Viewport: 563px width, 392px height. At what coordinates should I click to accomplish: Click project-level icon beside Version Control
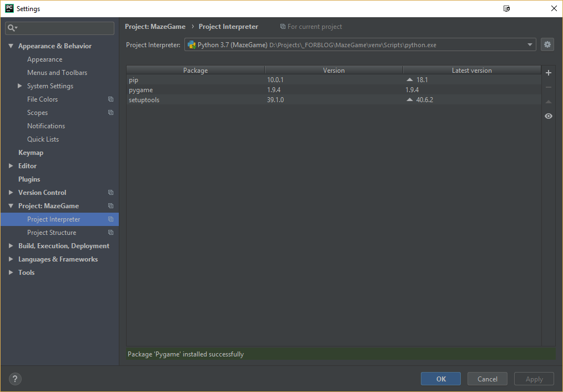110,193
